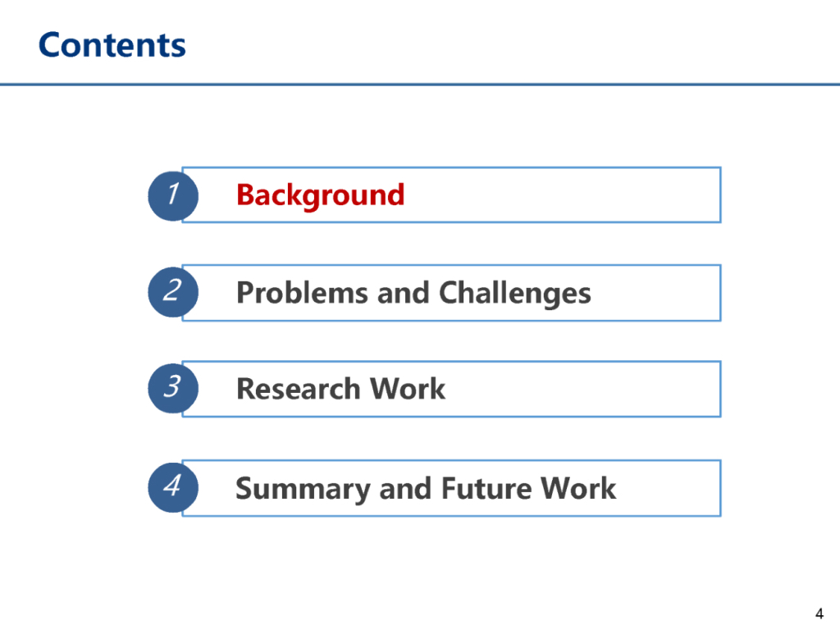The width and height of the screenshot is (840, 630).
Task: Select the blue circle numbered 2
Action: [172, 292]
